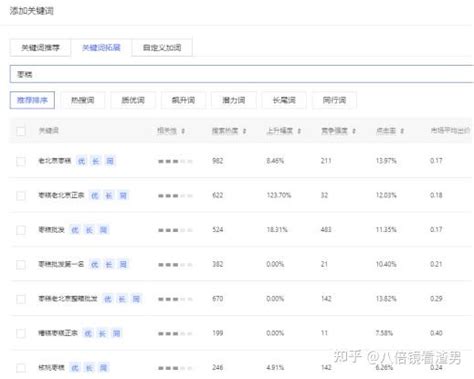The image size is (474, 379).
Task: Select the 推荐排序 filter
Action: coord(32,100)
